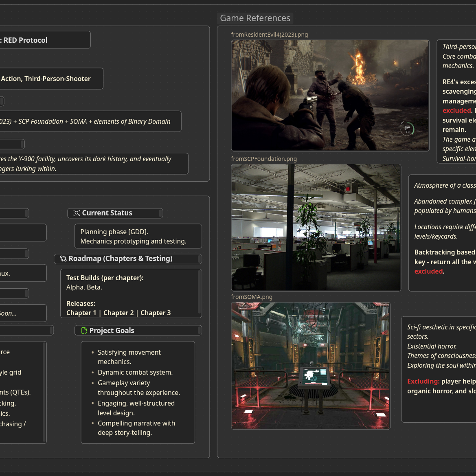Click the green file icon beside Project Goals

click(x=84, y=331)
